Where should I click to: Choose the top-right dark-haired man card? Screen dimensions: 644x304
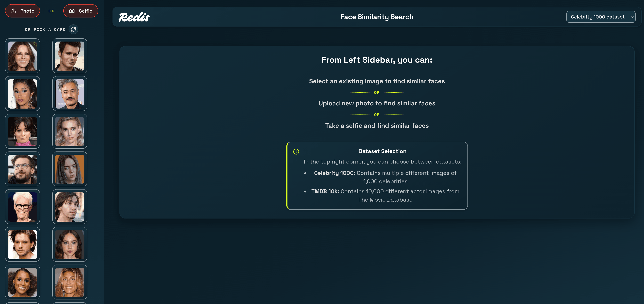click(69, 56)
